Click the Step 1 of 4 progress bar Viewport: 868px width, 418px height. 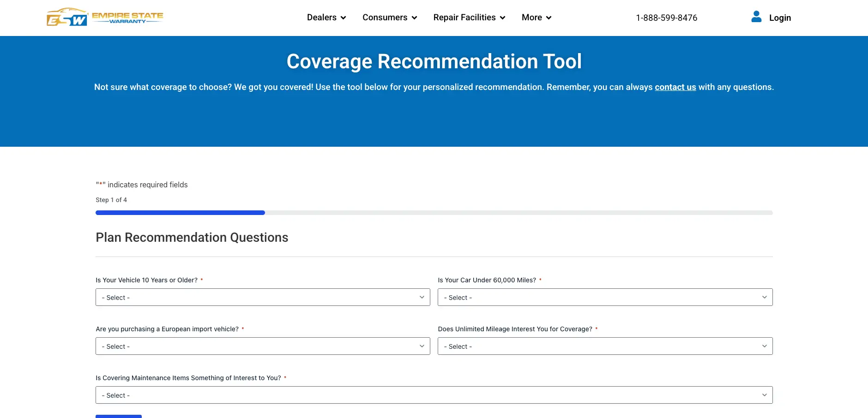coord(434,213)
